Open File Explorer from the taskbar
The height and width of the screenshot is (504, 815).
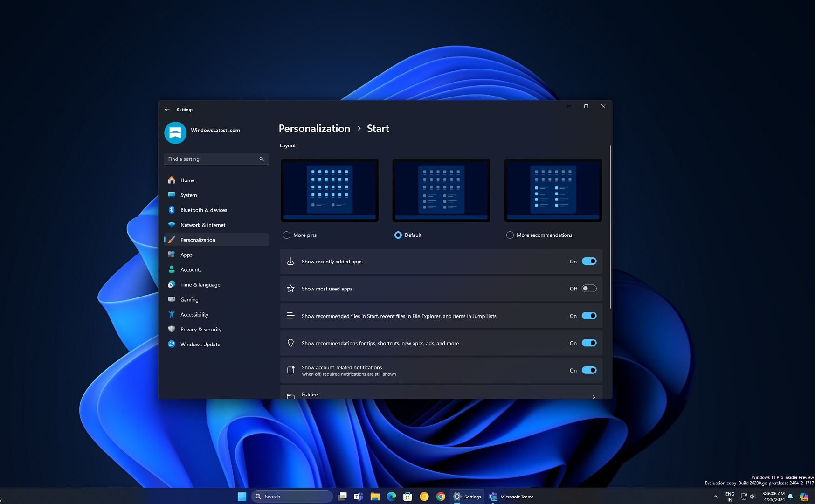click(375, 497)
